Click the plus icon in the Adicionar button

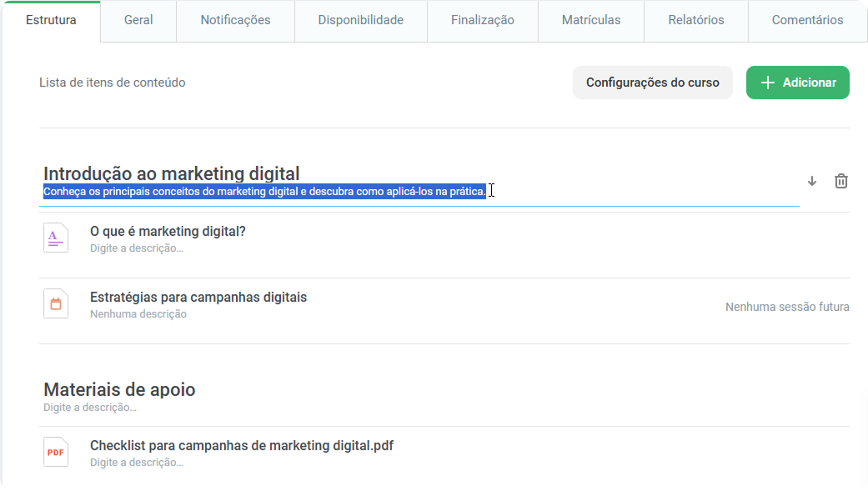click(x=767, y=83)
